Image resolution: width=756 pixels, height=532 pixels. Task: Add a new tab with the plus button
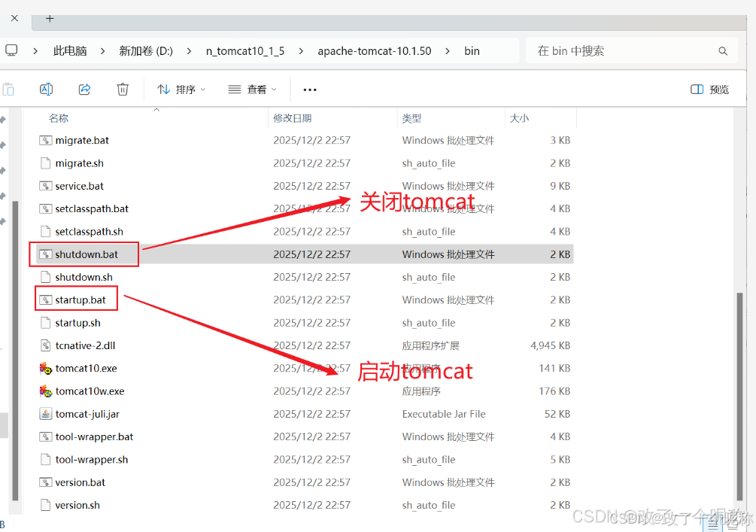coord(50,19)
